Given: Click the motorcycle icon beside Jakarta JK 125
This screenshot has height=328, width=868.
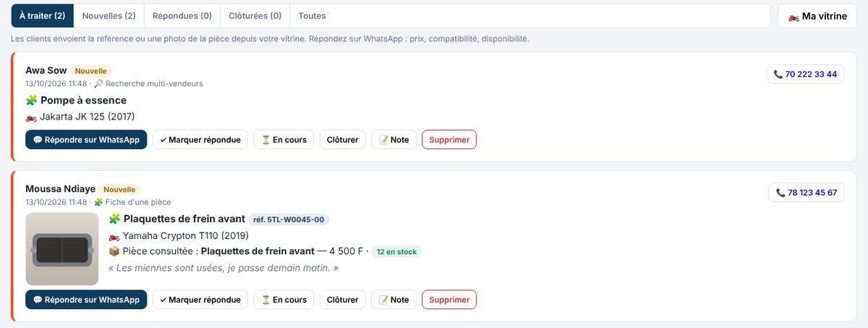Looking at the screenshot, I should 31,117.
